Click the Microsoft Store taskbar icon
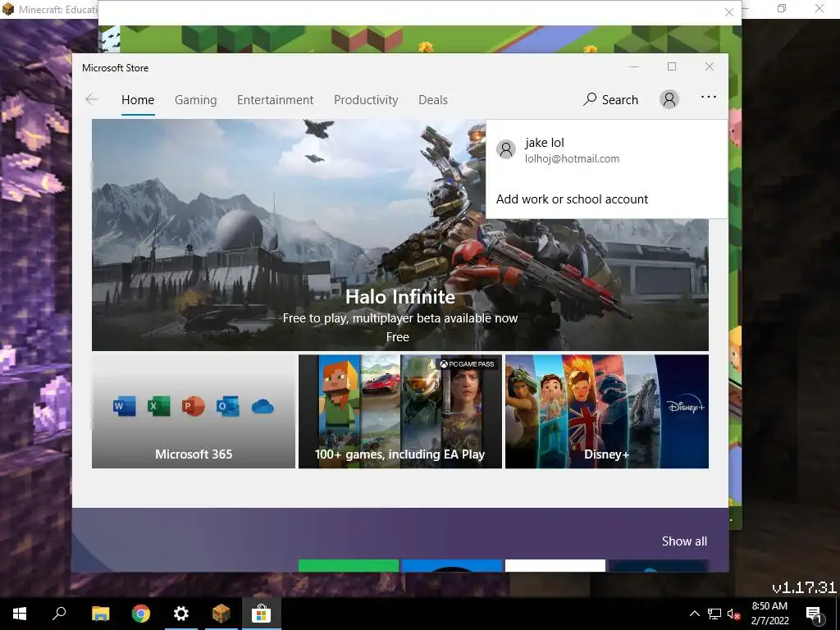The image size is (840, 630). [x=261, y=614]
